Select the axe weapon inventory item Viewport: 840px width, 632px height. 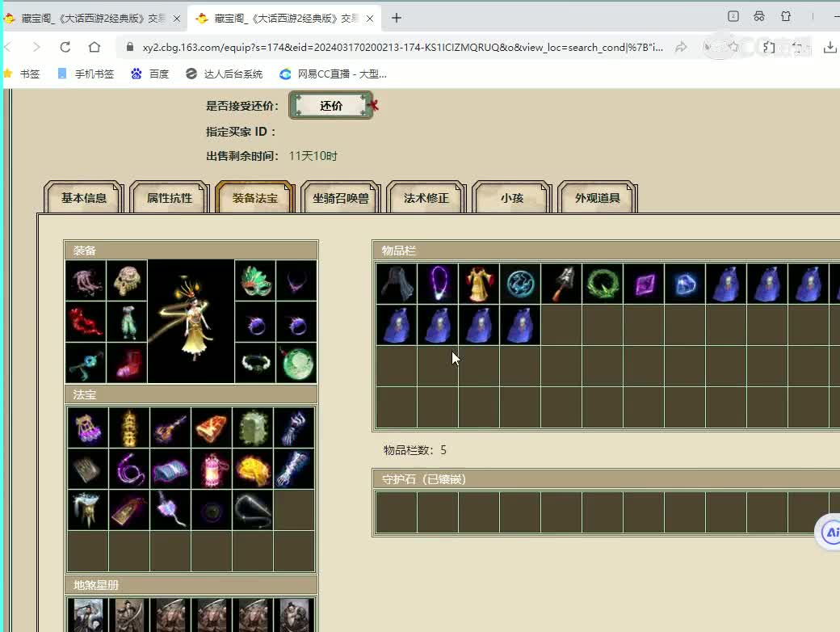pyautogui.click(x=561, y=283)
